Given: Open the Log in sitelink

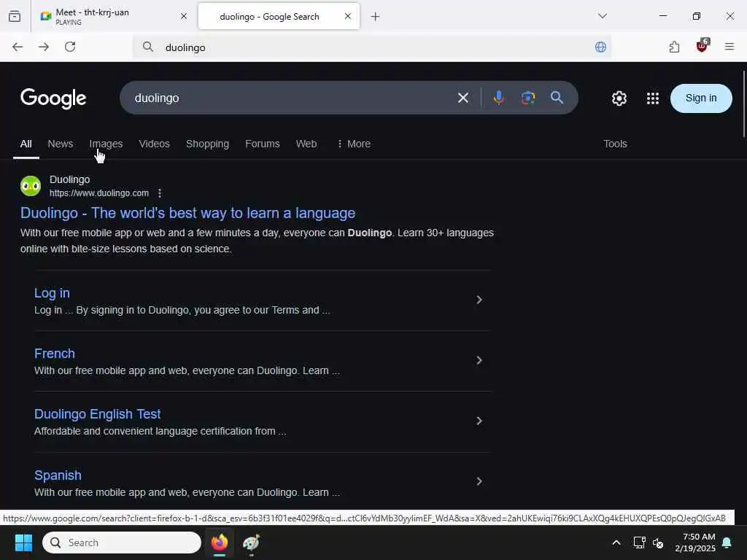Looking at the screenshot, I should point(52,293).
